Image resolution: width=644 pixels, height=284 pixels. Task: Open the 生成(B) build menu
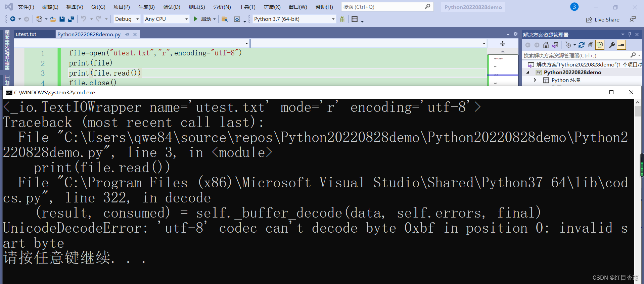[146, 7]
